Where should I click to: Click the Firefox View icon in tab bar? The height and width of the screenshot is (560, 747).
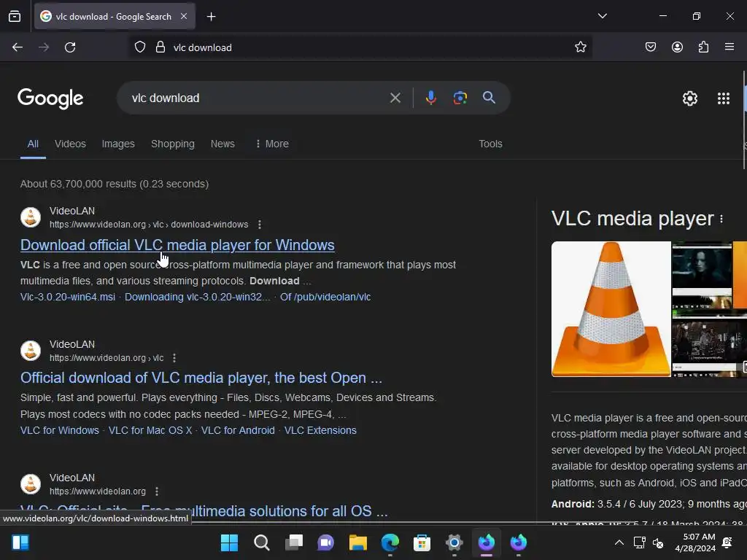15,17
